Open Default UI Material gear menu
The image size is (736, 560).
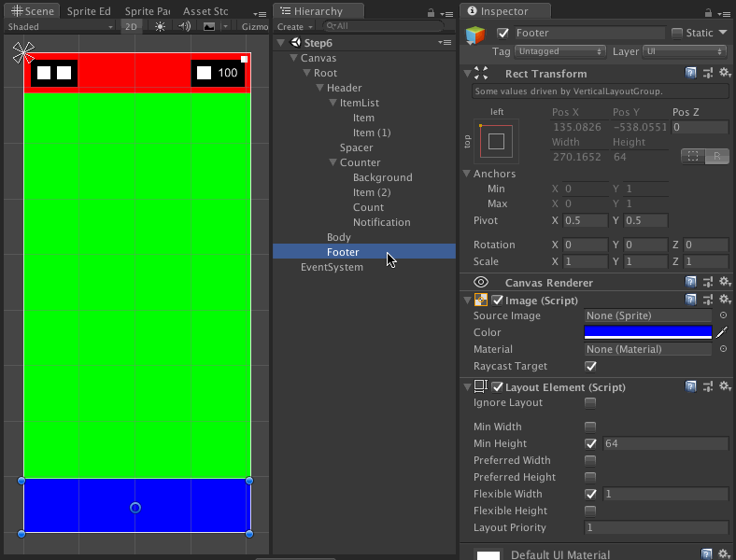click(x=725, y=554)
